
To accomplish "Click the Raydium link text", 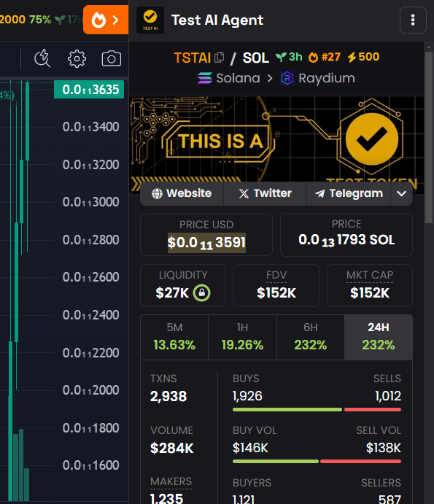I will tap(327, 78).
